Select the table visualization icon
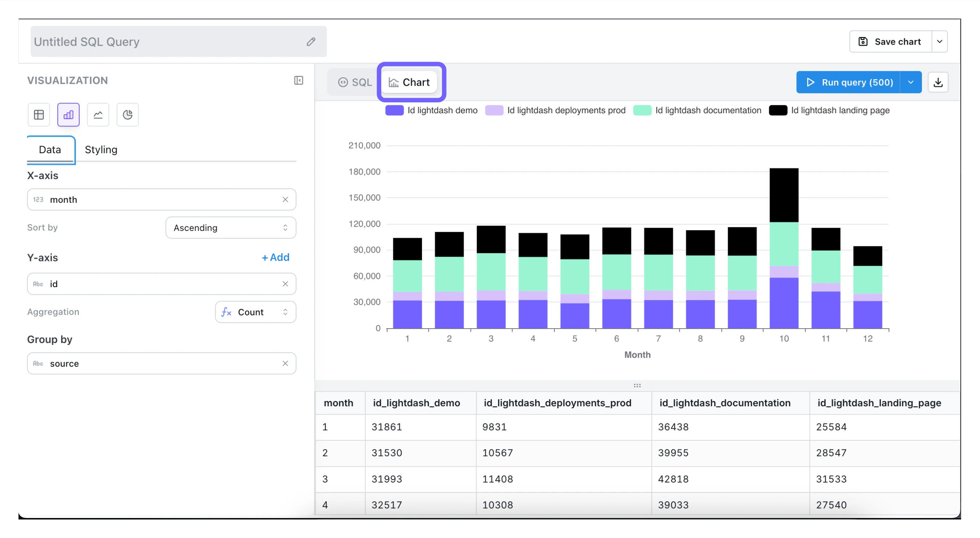Image resolution: width=980 pixels, height=538 pixels. tap(39, 114)
